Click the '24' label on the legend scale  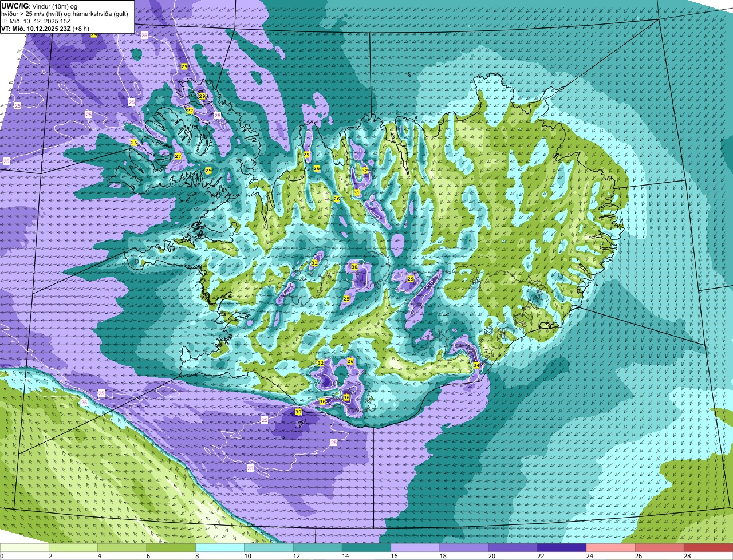pos(589,556)
